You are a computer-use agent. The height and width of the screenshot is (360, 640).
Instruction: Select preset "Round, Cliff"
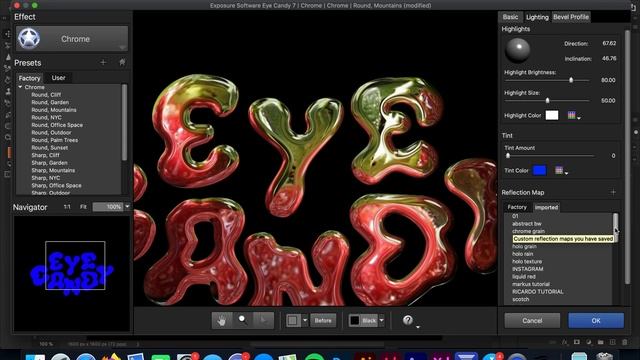(46, 95)
